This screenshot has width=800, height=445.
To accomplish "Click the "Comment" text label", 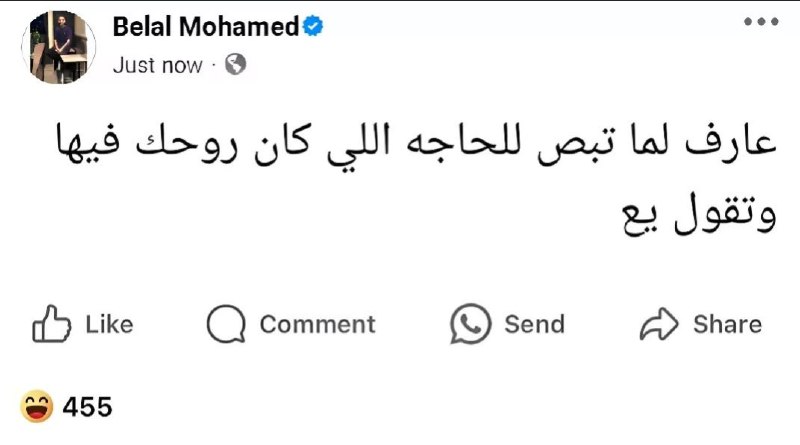I will pos(317,325).
